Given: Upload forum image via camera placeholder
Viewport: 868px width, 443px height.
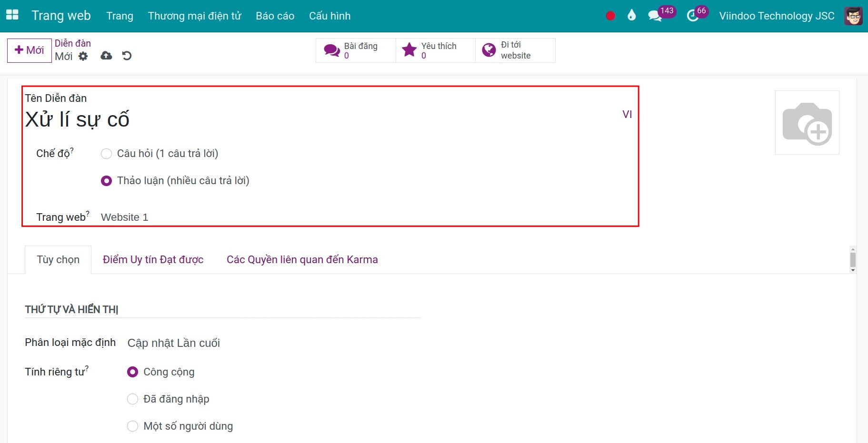Looking at the screenshot, I should point(807,123).
